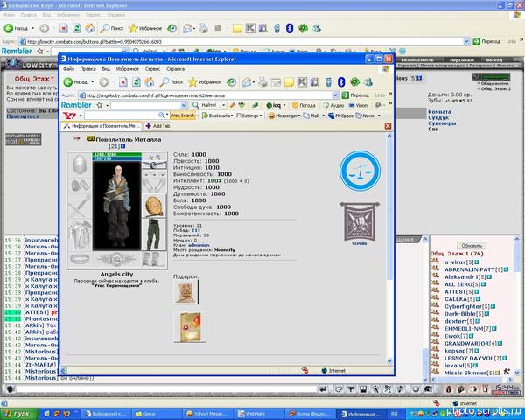The width and height of the screenshot is (525, 420).
Task: Click the blue scales alignment emblem
Action: [x=360, y=171]
